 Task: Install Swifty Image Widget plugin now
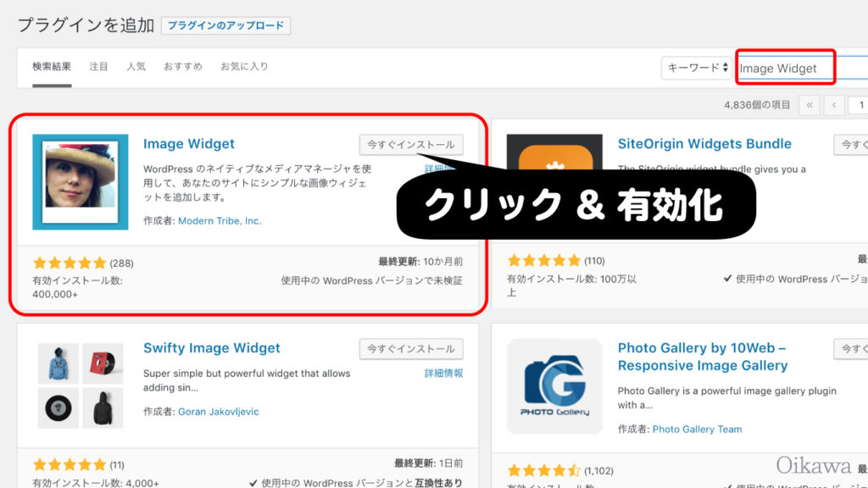(x=411, y=348)
